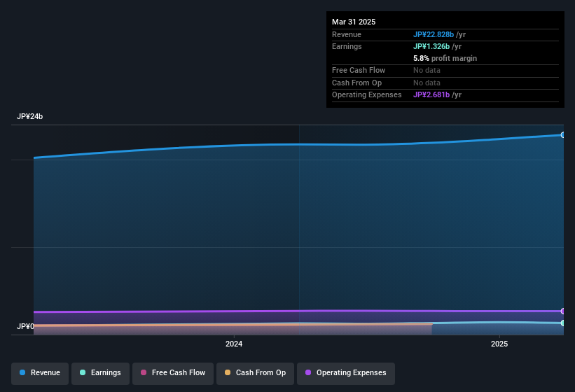This screenshot has height=392, width=575.
Task: Click the JP¥22.828b revenue value
Action: pos(434,34)
